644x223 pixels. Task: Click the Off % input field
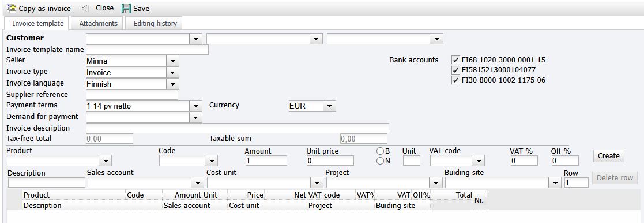pos(565,161)
